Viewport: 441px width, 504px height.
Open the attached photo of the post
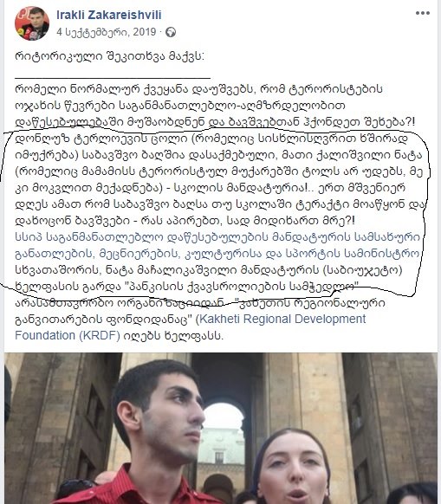[221, 428]
